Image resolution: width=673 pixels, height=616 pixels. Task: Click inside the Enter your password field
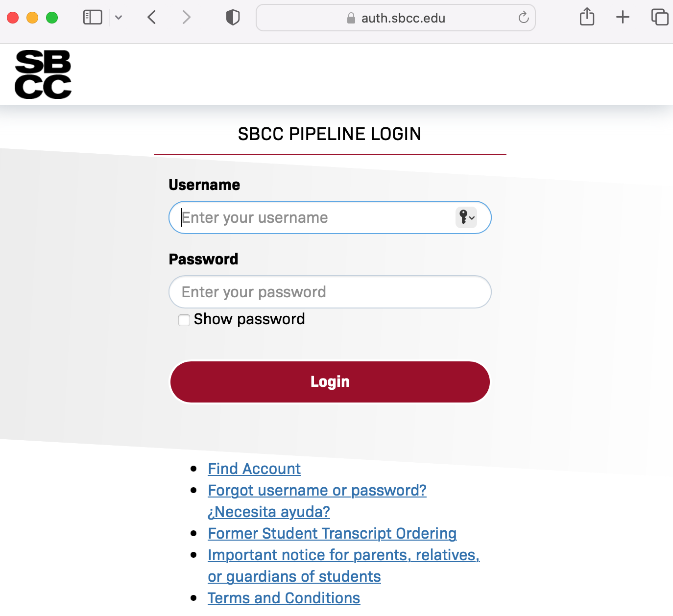coord(329,292)
